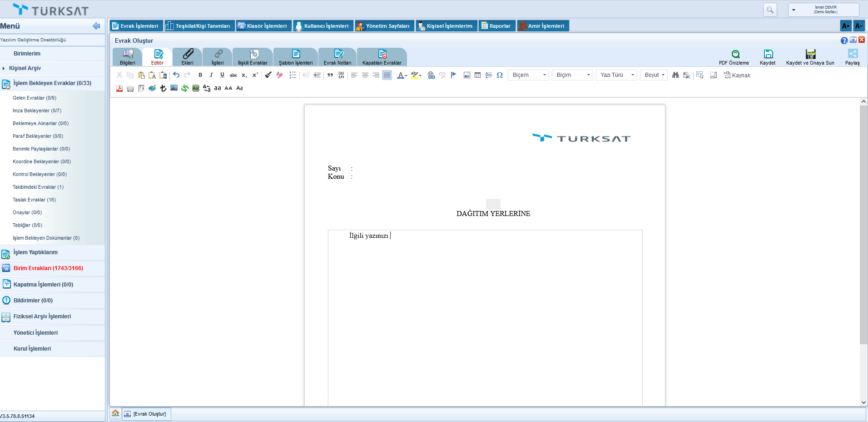Toggle italic formatting
The image size is (868, 422).
211,75
